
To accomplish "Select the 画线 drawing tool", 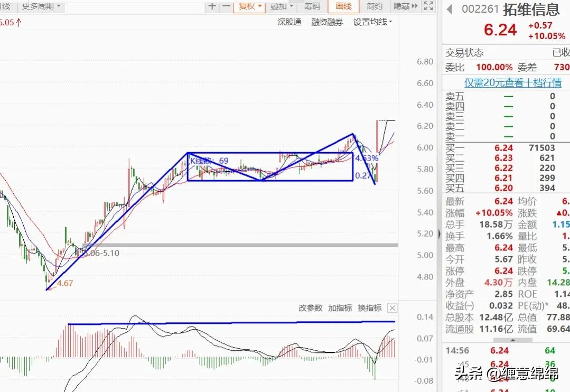I will tap(342, 7).
